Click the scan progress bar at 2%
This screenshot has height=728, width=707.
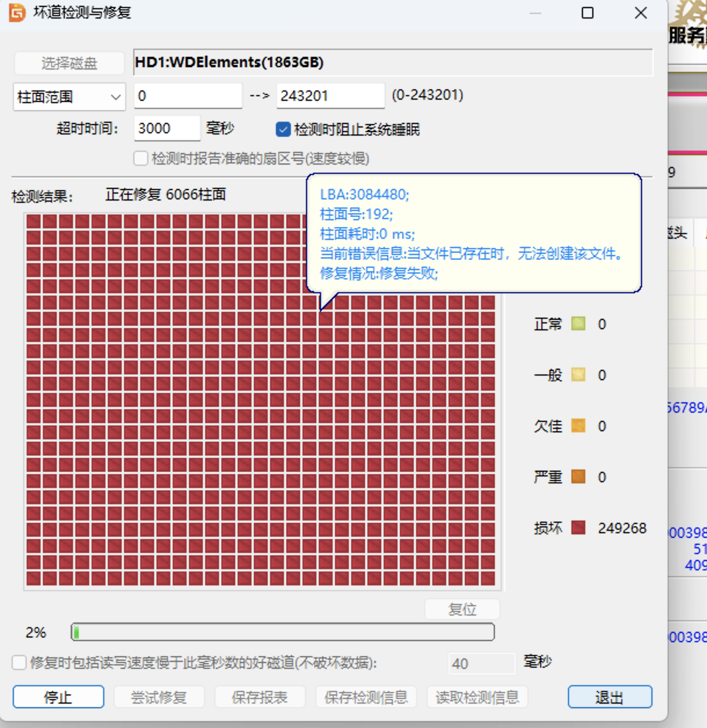click(x=283, y=632)
